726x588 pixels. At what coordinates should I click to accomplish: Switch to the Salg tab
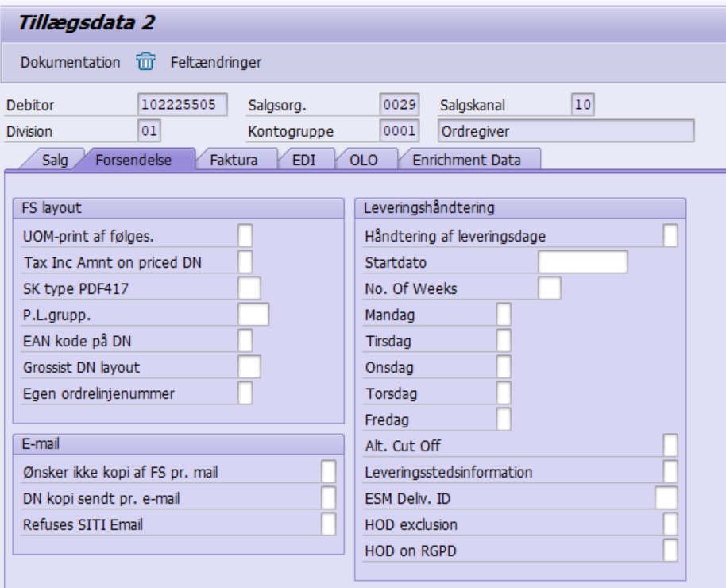tap(55, 160)
